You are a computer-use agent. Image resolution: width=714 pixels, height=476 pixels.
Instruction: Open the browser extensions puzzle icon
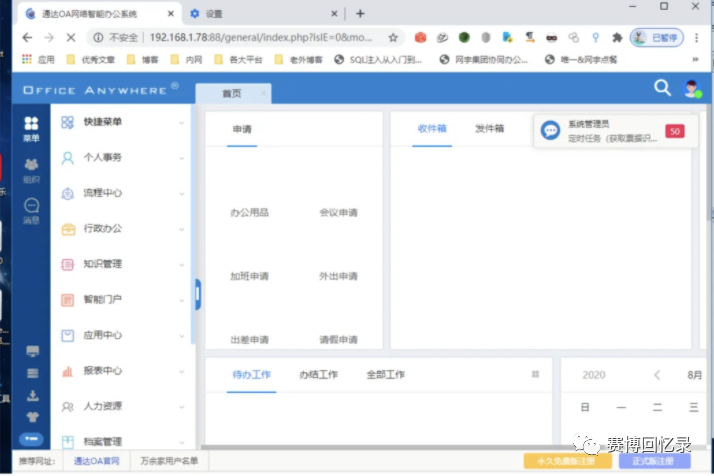[617, 38]
